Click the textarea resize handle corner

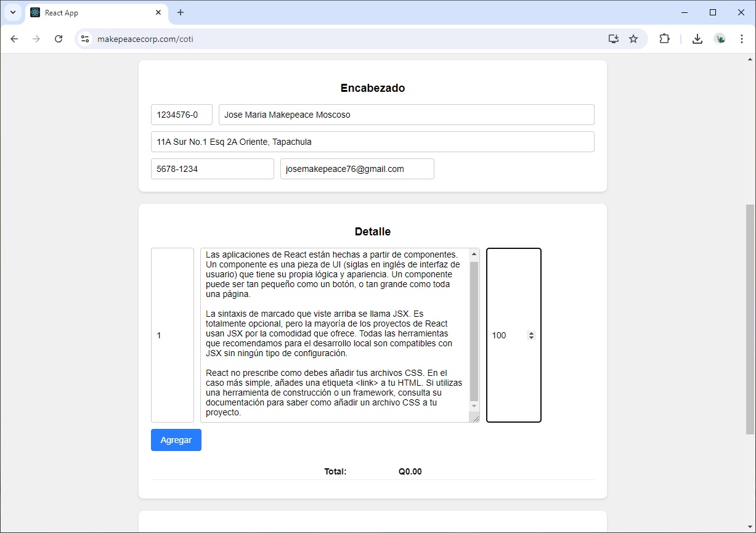tap(475, 418)
